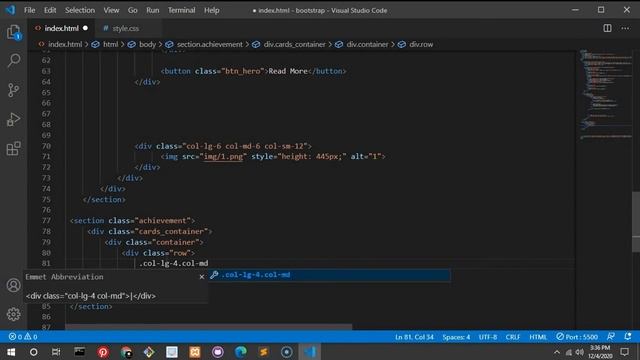Click the feedback icon in status bar
The image size is (640, 360).
click(x=611, y=336)
